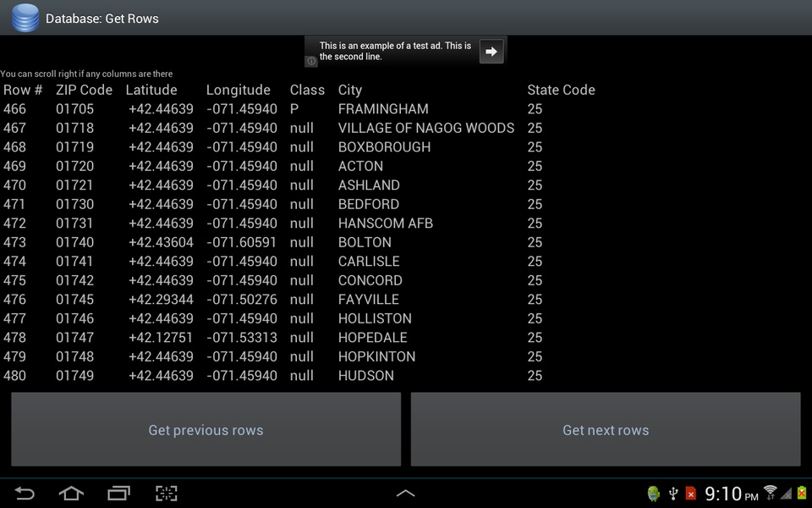Viewport: 812px width, 508px height.
Task: Select the Latitude column header
Action: [151, 90]
